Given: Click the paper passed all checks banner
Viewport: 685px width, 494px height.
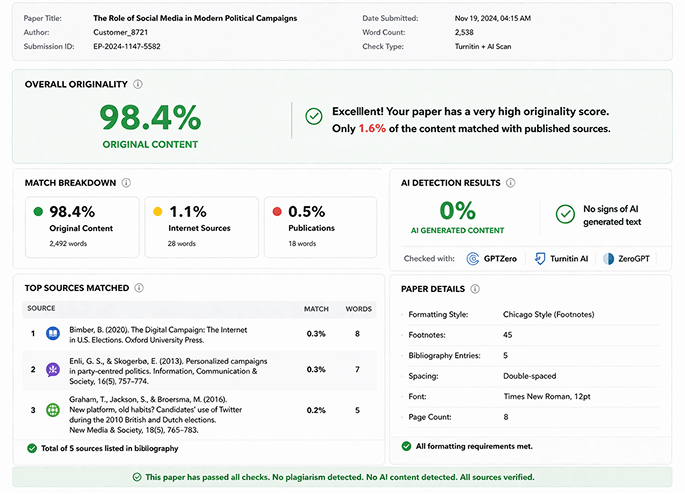Looking at the screenshot, I should tap(342, 477).
